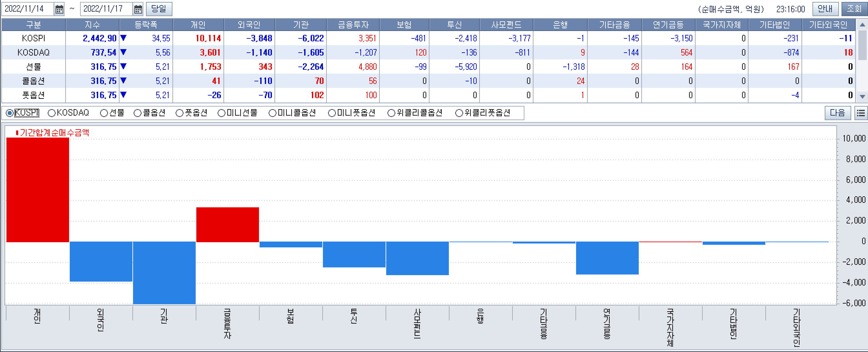Click the 조회 search button

(854, 9)
